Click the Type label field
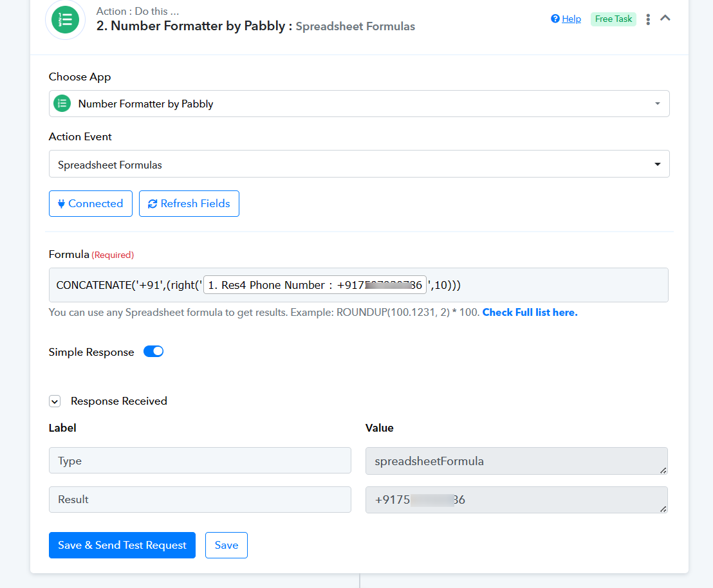713x588 pixels. (x=200, y=460)
